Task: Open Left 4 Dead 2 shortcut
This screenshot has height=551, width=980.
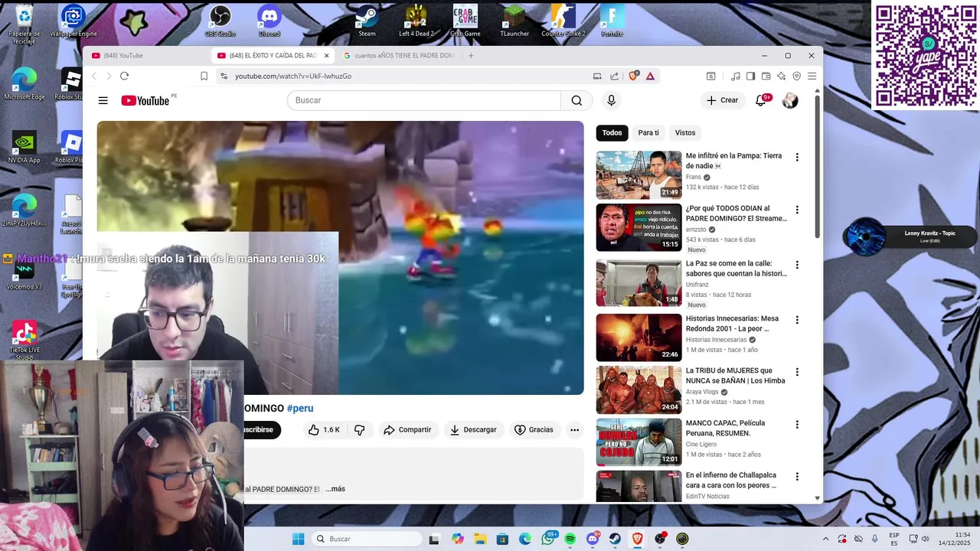Action: [x=416, y=21]
